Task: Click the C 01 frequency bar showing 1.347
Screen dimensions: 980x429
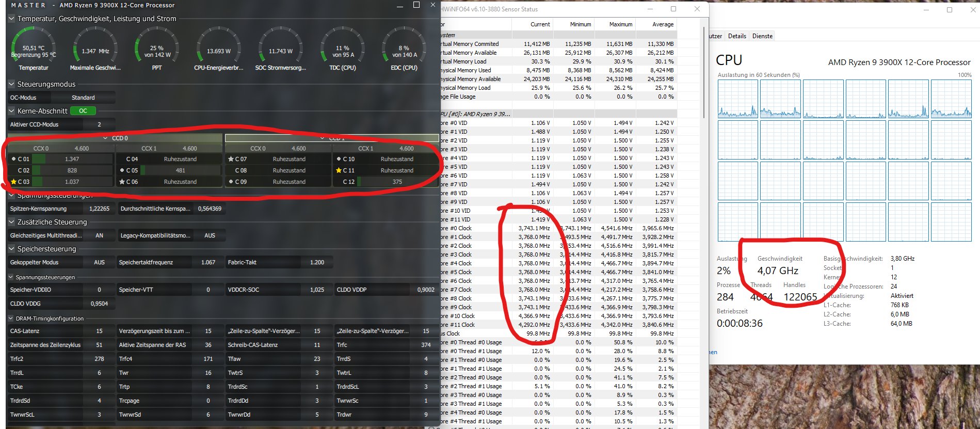Action: coord(72,159)
